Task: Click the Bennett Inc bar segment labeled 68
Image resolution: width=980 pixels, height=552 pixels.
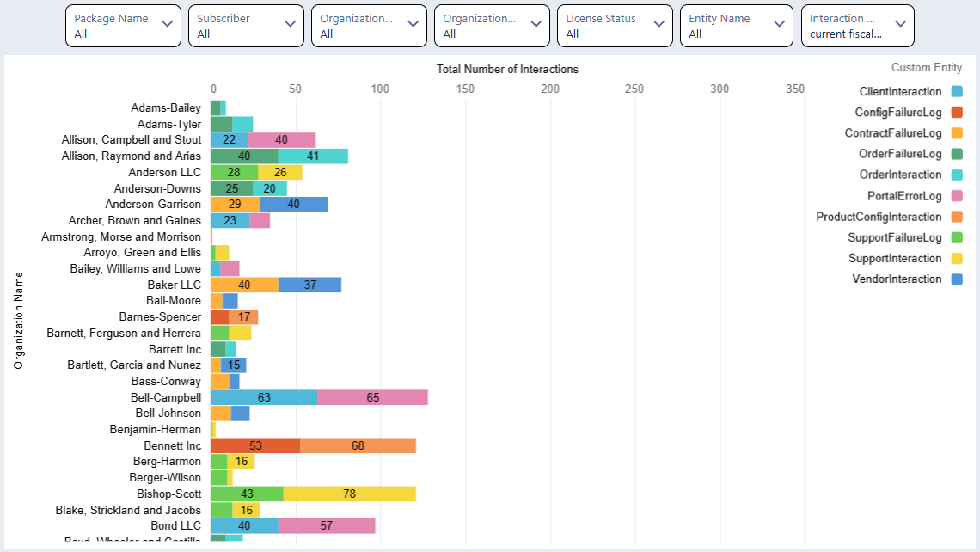Action: click(x=358, y=445)
